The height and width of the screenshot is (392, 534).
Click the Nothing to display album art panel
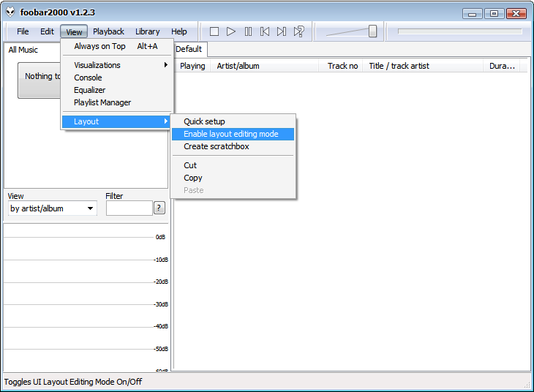click(40, 80)
